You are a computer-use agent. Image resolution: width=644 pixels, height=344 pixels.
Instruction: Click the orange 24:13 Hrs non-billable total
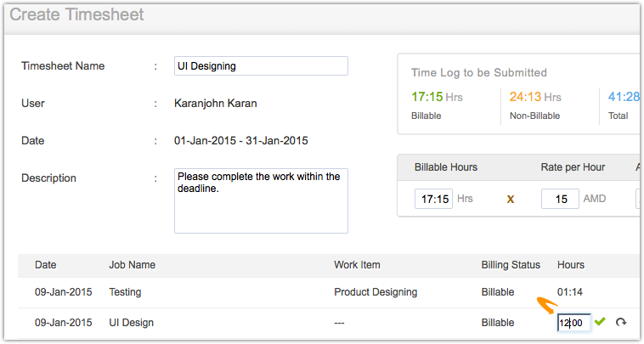[x=535, y=97]
